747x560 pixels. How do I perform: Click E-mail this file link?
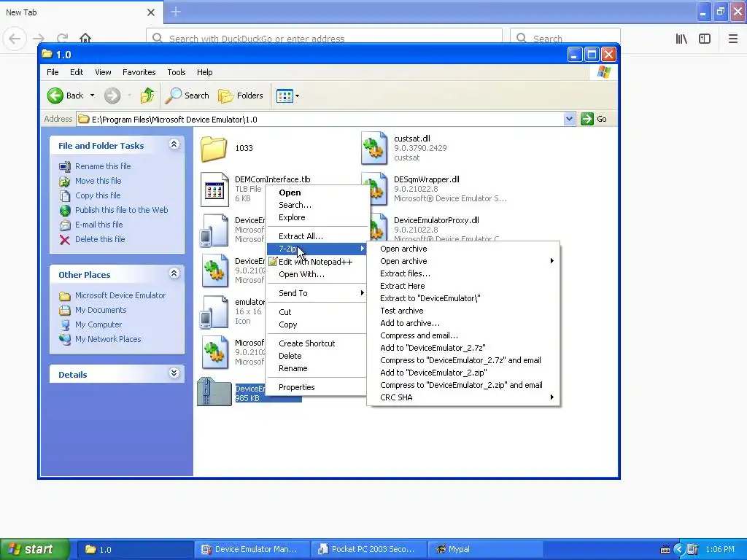coord(99,225)
